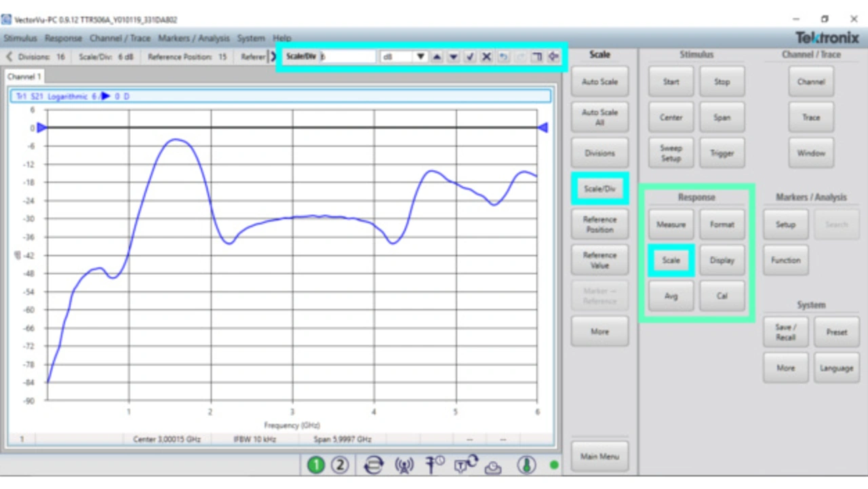
Task: Click the left arrow icon ending entry bar
Action: click(553, 57)
